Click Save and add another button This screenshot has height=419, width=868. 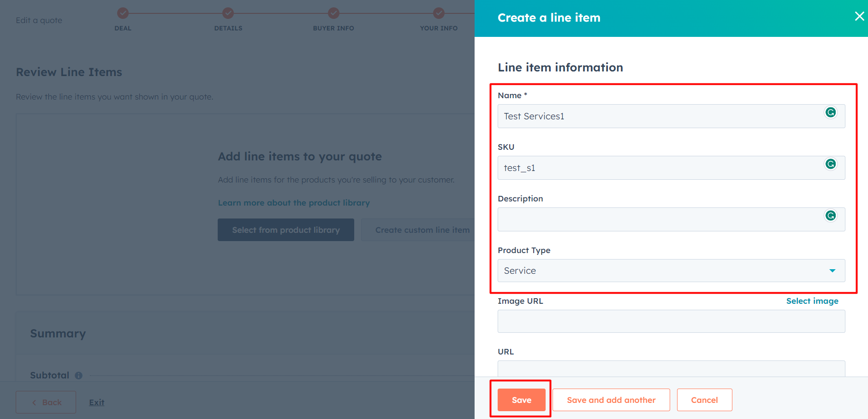click(611, 400)
